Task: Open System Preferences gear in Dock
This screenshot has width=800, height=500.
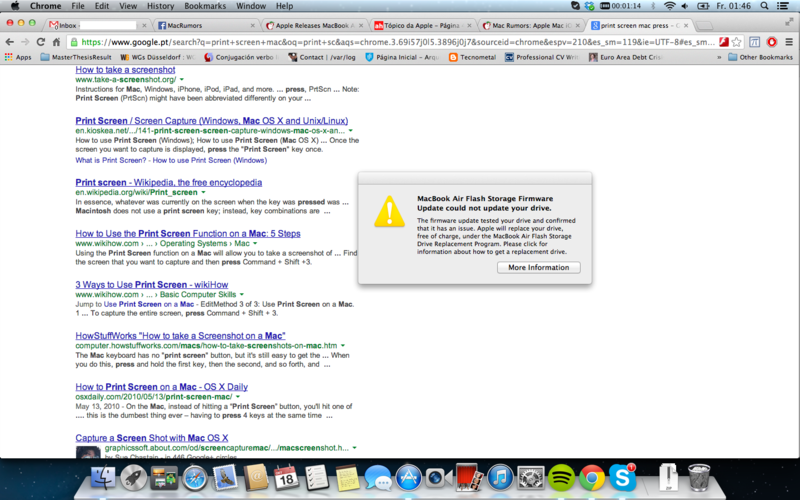Action: click(531, 478)
